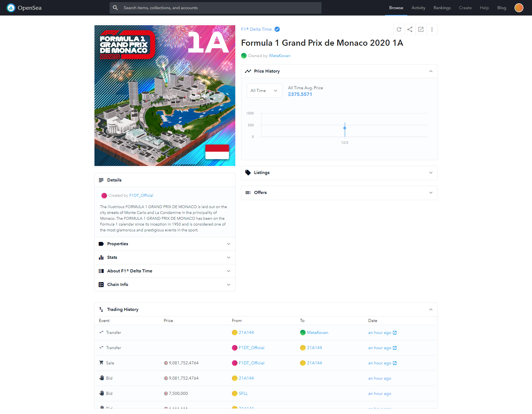Click the hand icon on 7,500,000 bid row
Screen dimensions: 532x414
(102, 393)
